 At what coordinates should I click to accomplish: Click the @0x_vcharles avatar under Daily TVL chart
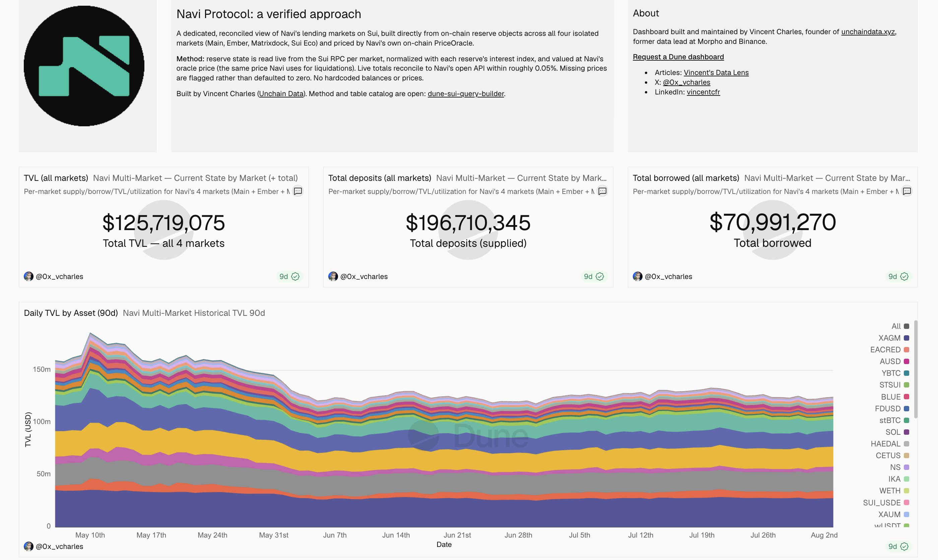pyautogui.click(x=29, y=546)
